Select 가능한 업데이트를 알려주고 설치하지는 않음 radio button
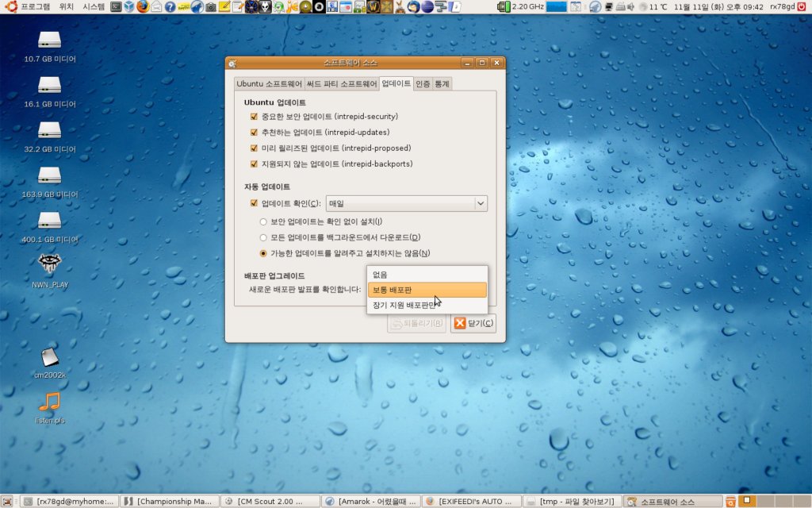812x508 pixels. point(263,253)
